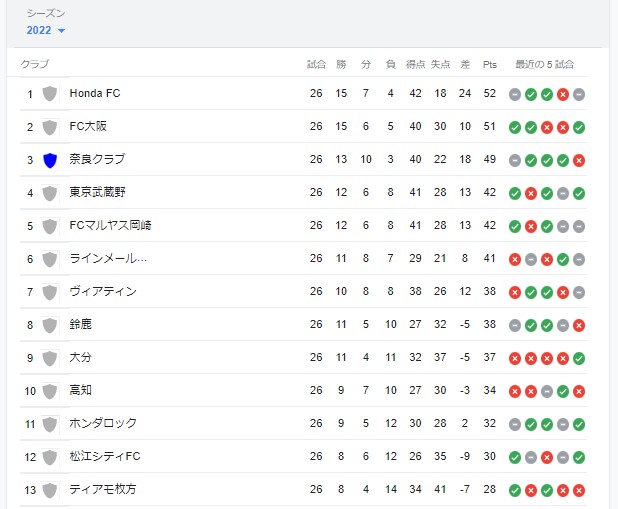
Task: Select the 松江シティFC row
Action: click(303, 456)
